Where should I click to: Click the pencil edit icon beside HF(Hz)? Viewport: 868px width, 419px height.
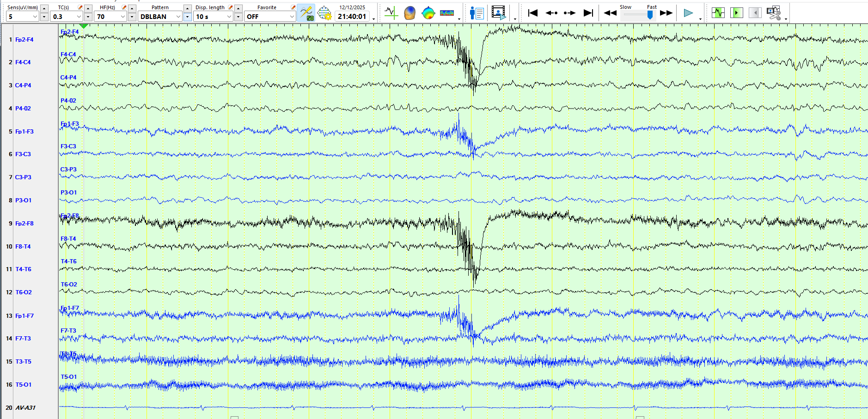click(124, 7)
